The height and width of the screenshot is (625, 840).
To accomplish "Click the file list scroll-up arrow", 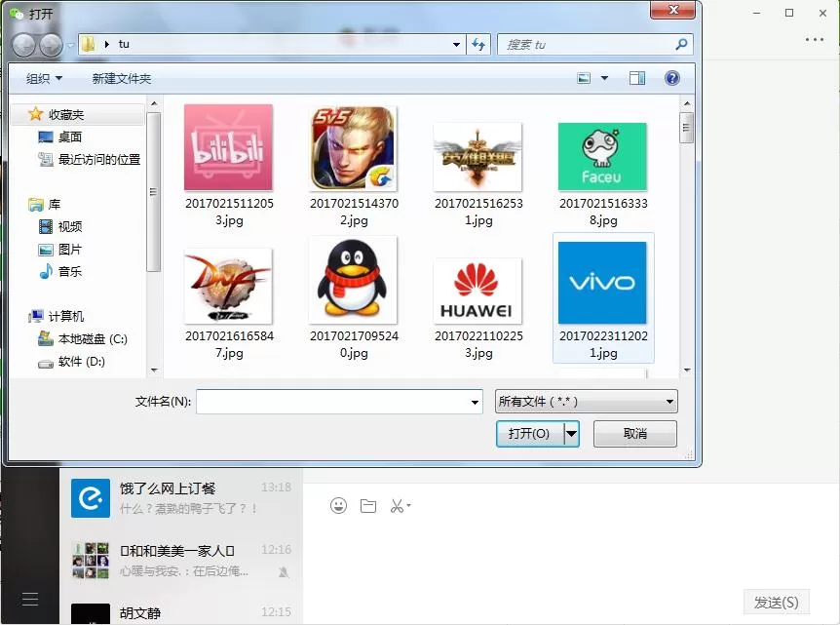I will pyautogui.click(x=687, y=103).
